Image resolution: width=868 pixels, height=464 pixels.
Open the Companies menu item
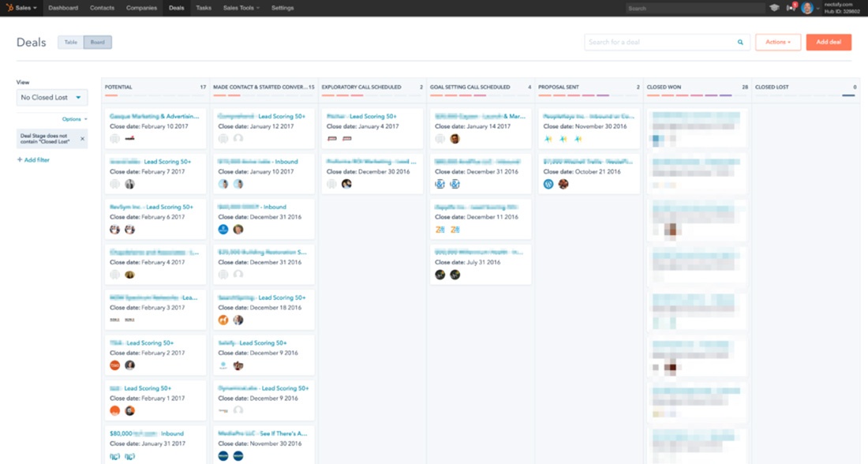click(x=141, y=8)
